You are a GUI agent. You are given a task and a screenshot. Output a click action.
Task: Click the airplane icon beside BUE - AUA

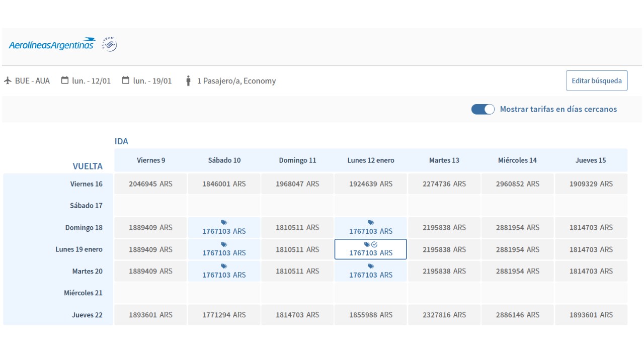click(8, 80)
